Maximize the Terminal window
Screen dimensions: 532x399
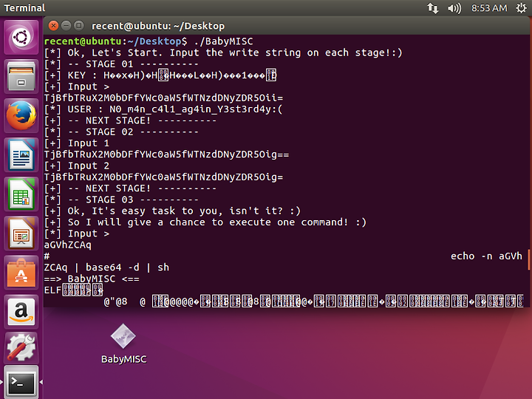79,25
